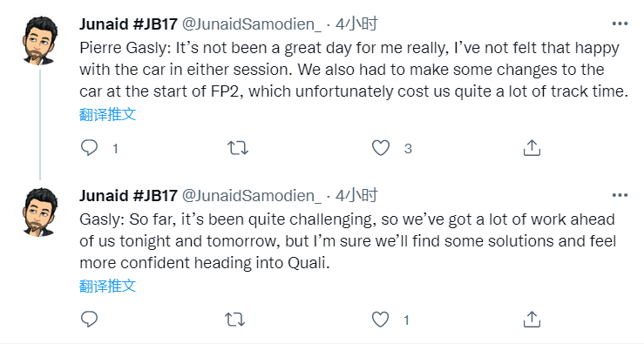Click 翻译推文 under the first tweet
Image resolution: width=644 pixels, height=344 pixels.
pyautogui.click(x=107, y=114)
